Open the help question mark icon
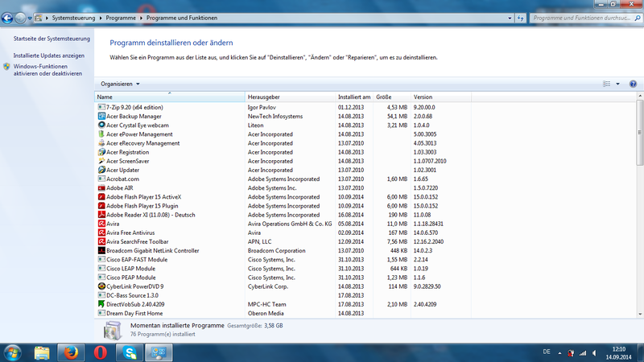Viewport: 644px width, 362px height. point(633,84)
